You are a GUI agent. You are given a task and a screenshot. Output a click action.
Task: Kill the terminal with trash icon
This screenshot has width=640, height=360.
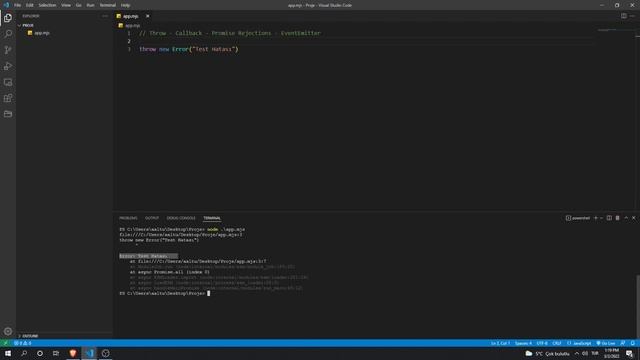(618, 218)
